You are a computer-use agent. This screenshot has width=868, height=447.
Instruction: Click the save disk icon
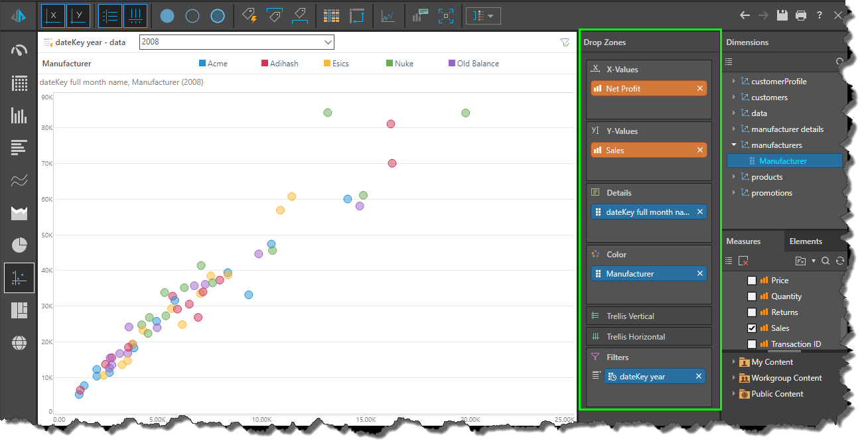click(782, 15)
